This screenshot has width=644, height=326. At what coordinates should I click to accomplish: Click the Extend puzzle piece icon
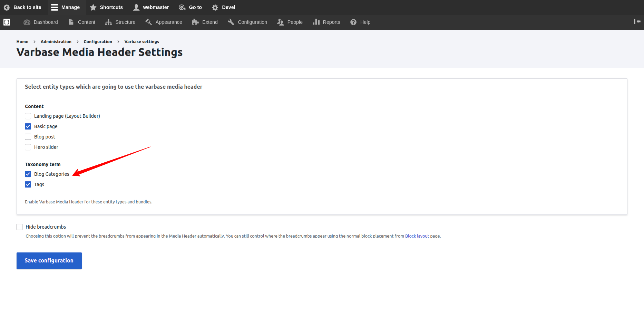click(195, 22)
